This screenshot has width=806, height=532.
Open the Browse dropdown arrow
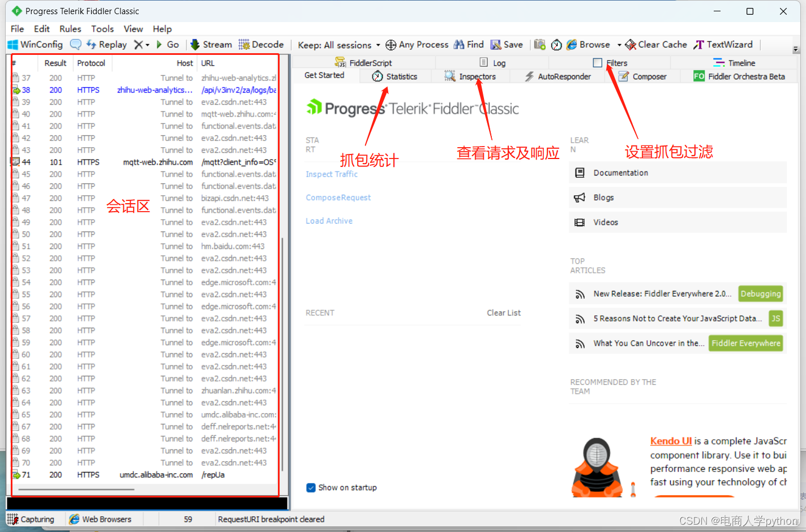(x=619, y=45)
